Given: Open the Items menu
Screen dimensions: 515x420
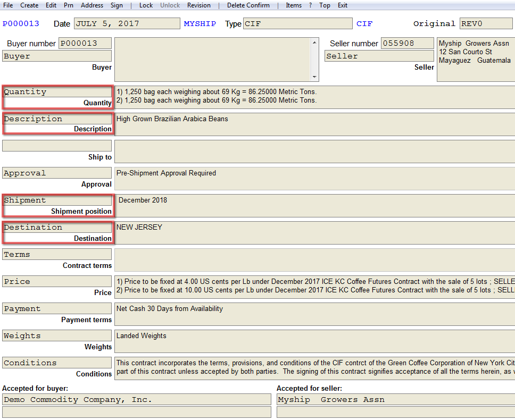Looking at the screenshot, I should 294,5.
